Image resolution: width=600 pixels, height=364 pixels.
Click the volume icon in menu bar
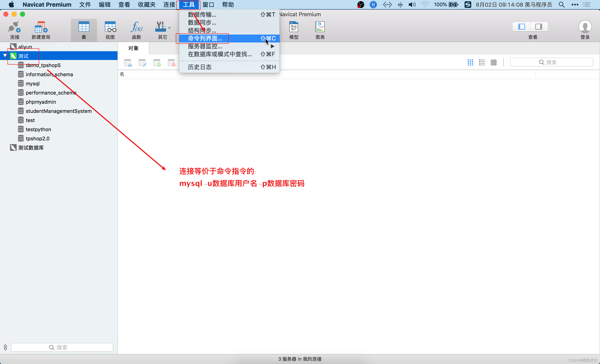[412, 5]
